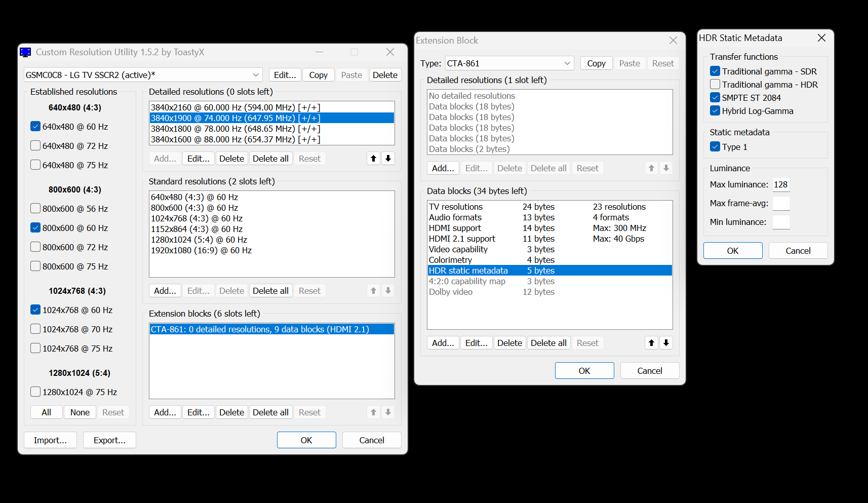The width and height of the screenshot is (868, 503).
Task: Click inside the Max frame-avg luminance field
Action: click(781, 203)
